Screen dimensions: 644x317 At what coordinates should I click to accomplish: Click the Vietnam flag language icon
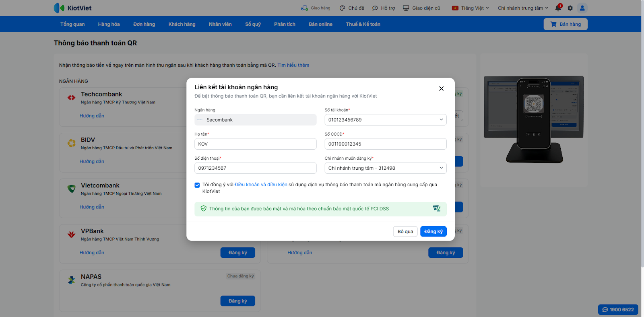tap(455, 8)
